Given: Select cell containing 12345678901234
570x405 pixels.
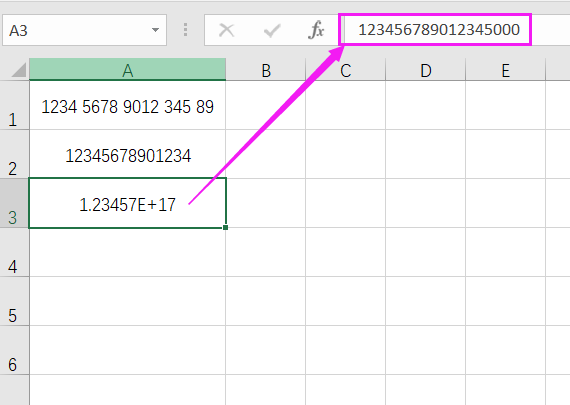Looking at the screenshot, I should click(x=128, y=154).
